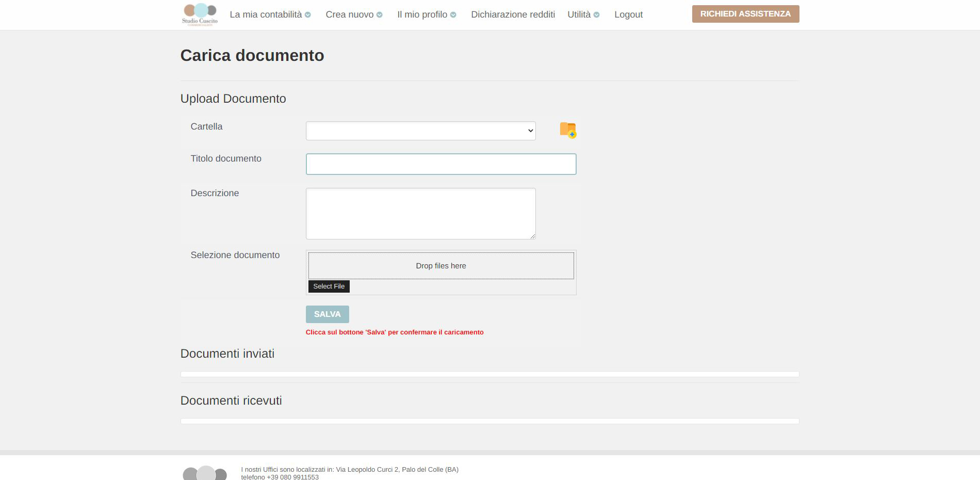Open the Utilità menu
980x480 pixels.
click(x=579, y=14)
